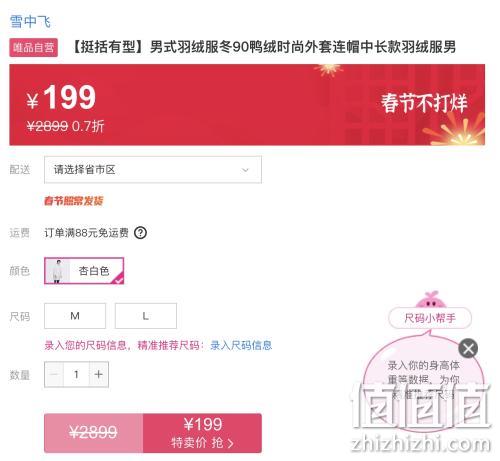The image size is (500, 461).
Task: Click the 录入尺码信息 link
Action: click(241, 345)
